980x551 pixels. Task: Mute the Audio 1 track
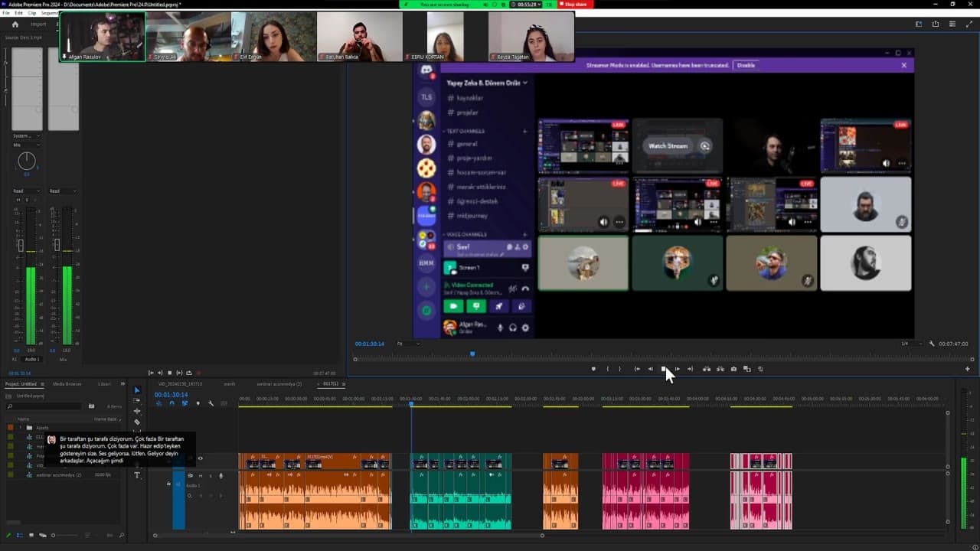tap(201, 475)
